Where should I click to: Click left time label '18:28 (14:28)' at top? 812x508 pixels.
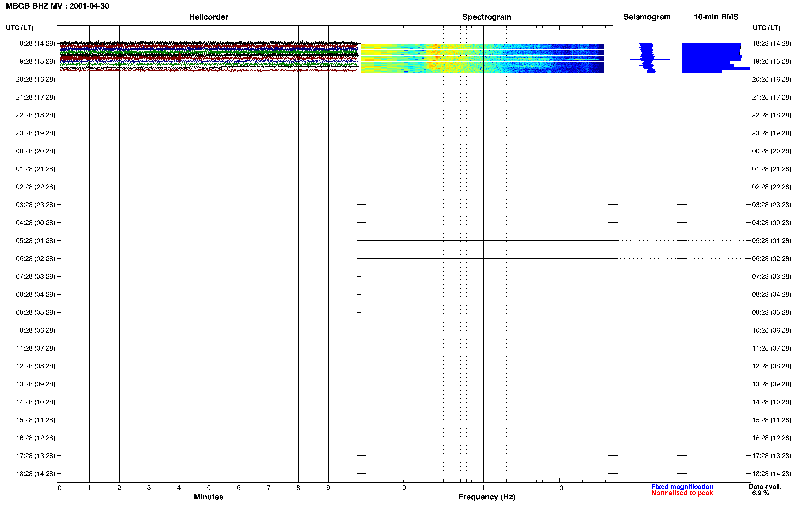36,43
